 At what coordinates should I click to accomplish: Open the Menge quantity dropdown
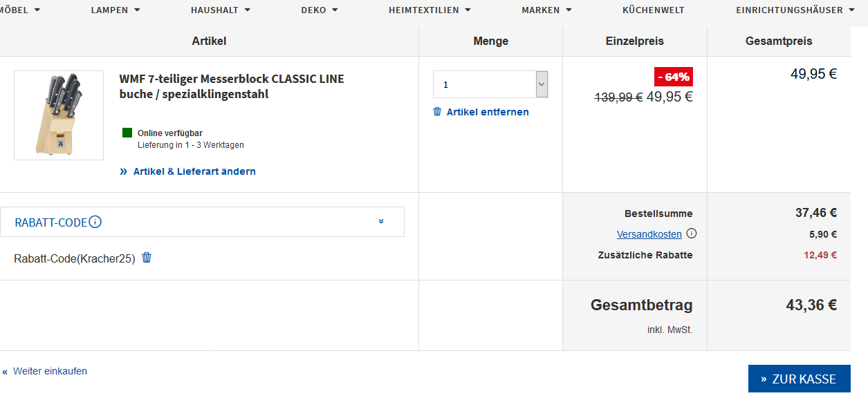click(x=490, y=84)
